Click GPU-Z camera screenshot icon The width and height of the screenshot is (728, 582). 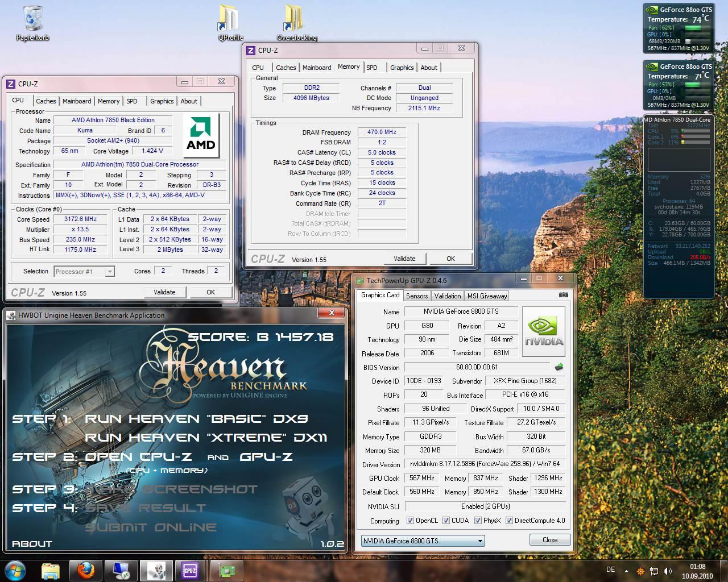563,295
